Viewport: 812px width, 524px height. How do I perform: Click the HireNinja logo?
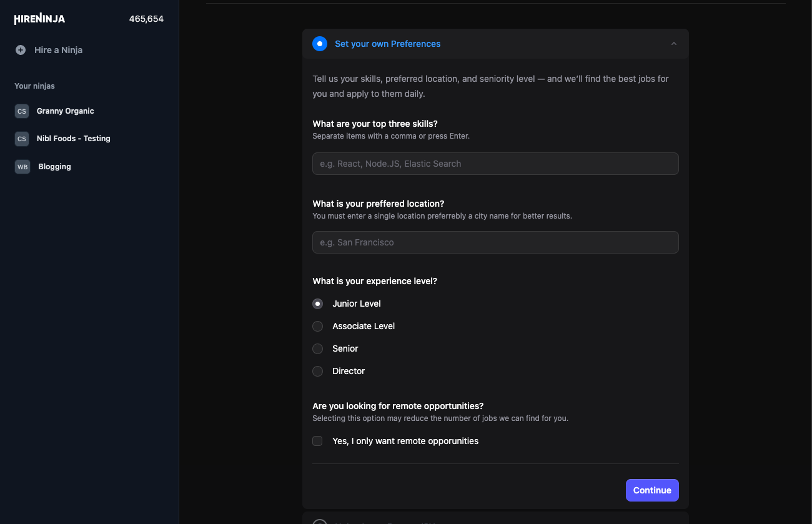pos(39,19)
